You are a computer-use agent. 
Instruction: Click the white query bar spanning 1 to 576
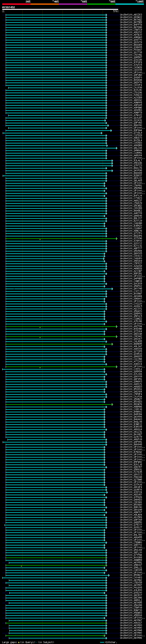click(x=60, y=9)
